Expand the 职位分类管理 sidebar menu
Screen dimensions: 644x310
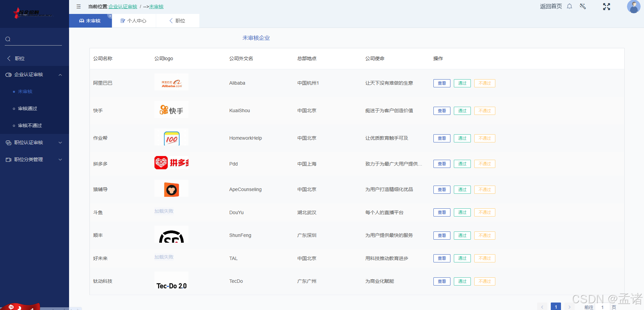tap(34, 159)
